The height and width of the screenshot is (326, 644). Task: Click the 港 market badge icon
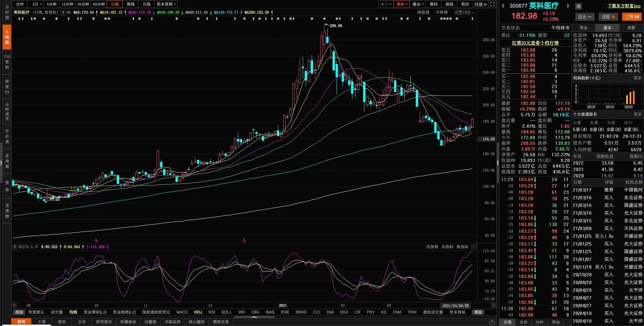pyautogui.click(x=579, y=6)
